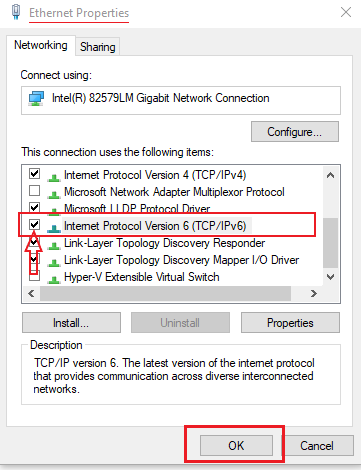Confirm changes with the OK button

236,445
